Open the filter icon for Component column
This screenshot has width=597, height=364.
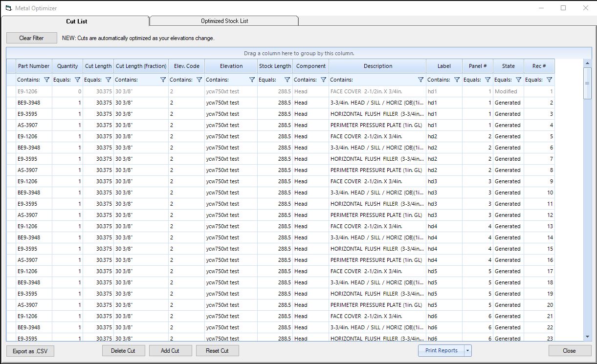point(323,80)
